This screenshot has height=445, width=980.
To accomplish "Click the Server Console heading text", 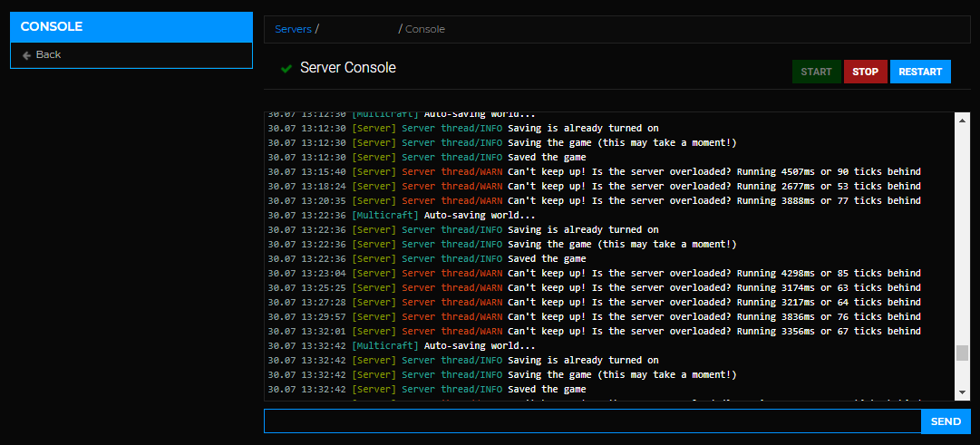I will (x=348, y=68).
